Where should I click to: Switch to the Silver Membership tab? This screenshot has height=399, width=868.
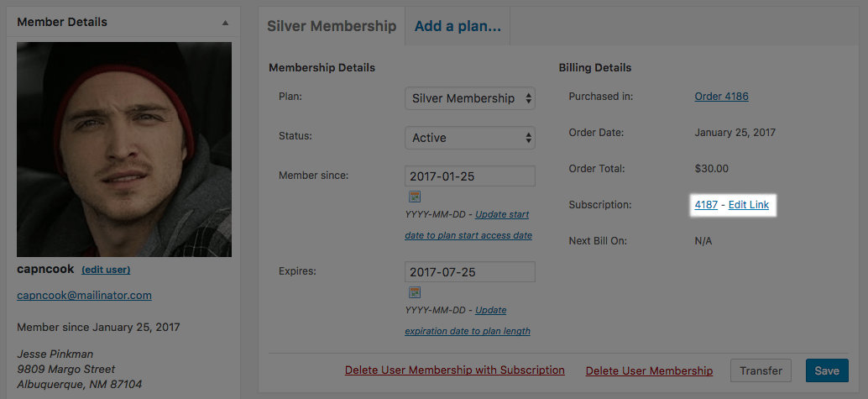[332, 26]
